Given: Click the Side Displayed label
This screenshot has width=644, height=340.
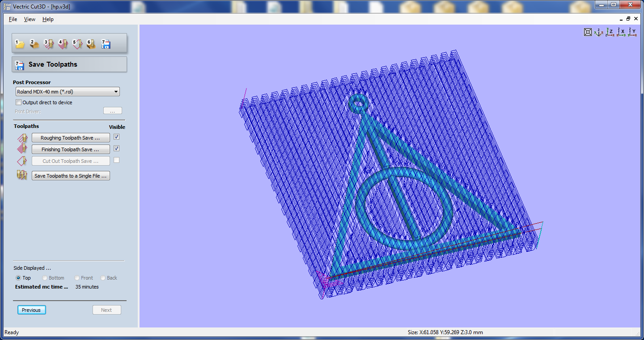Looking at the screenshot, I should pos(32,268).
